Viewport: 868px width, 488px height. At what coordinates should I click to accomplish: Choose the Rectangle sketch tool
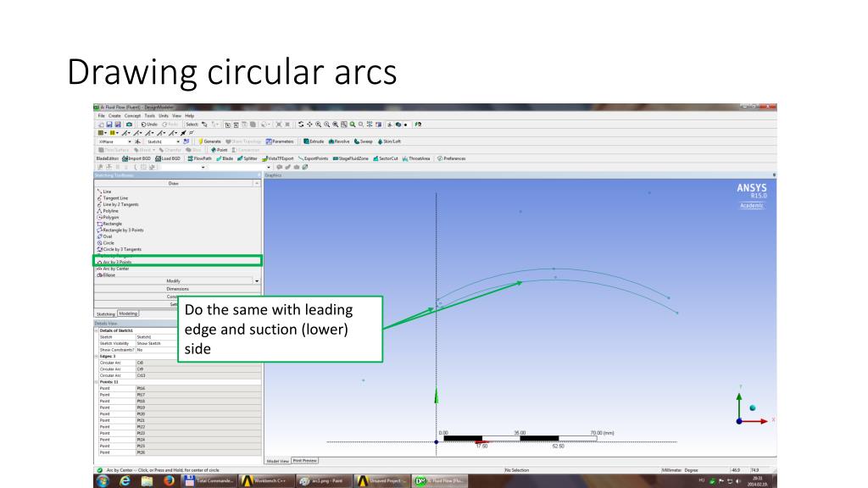pos(109,224)
